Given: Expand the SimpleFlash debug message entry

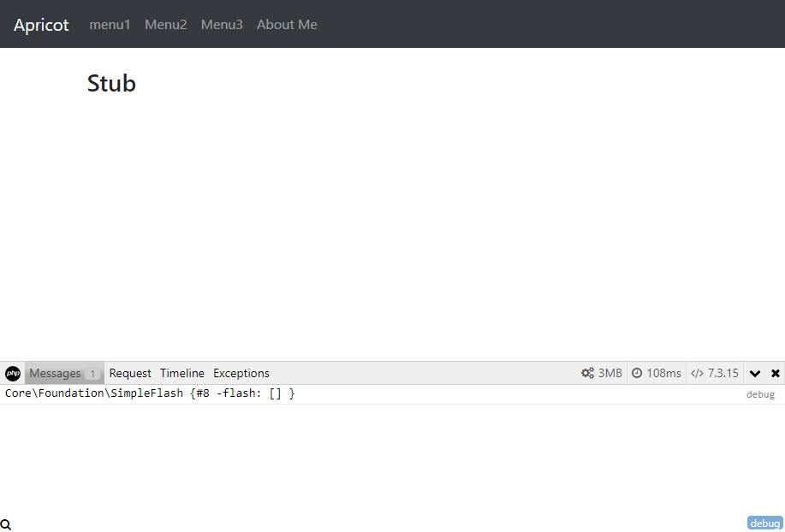Looking at the screenshot, I should [x=150, y=393].
